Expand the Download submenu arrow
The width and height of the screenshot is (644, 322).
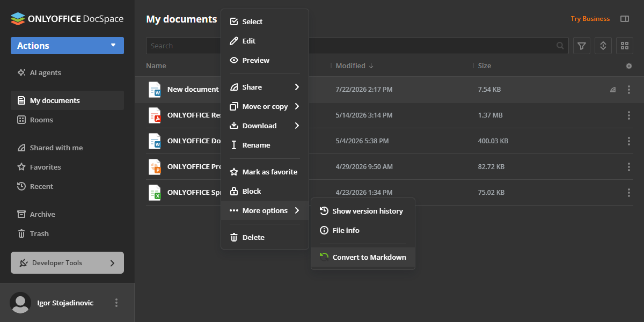pyautogui.click(x=297, y=126)
